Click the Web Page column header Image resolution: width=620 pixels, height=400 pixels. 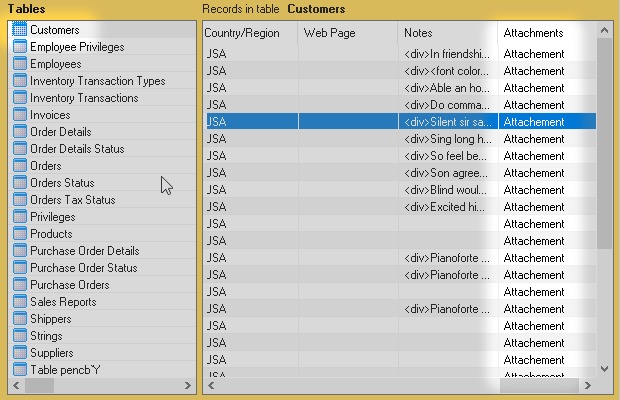click(329, 33)
